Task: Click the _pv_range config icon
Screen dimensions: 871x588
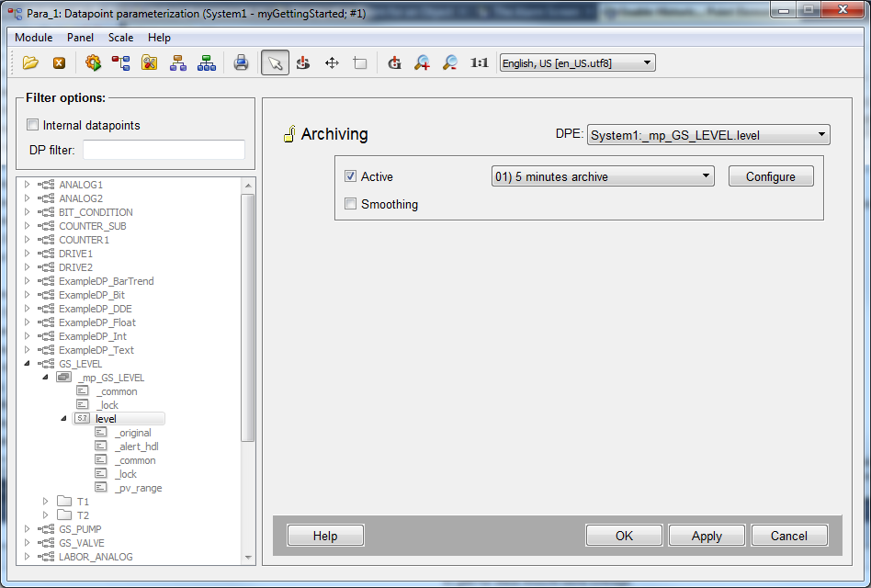Action: point(100,487)
